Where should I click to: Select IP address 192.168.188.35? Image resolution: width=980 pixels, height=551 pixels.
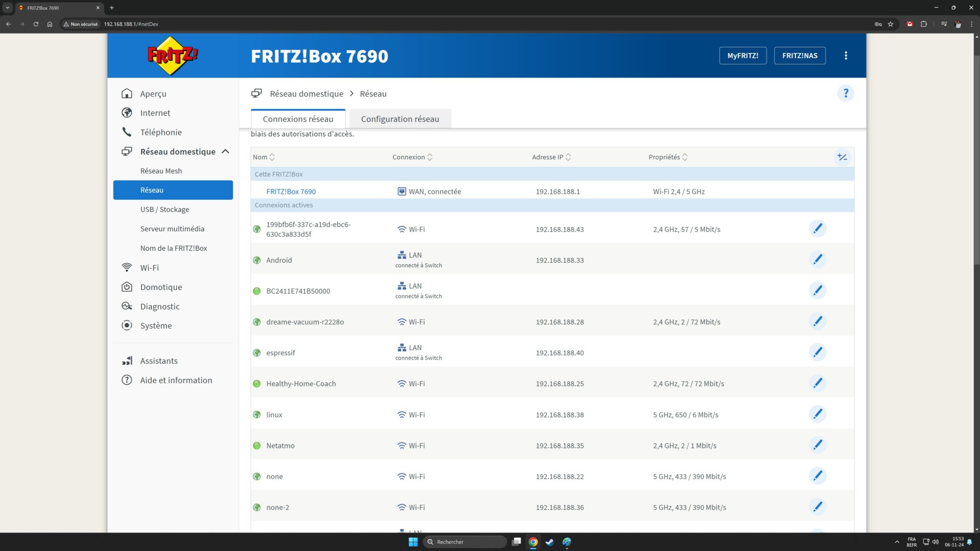pos(559,445)
